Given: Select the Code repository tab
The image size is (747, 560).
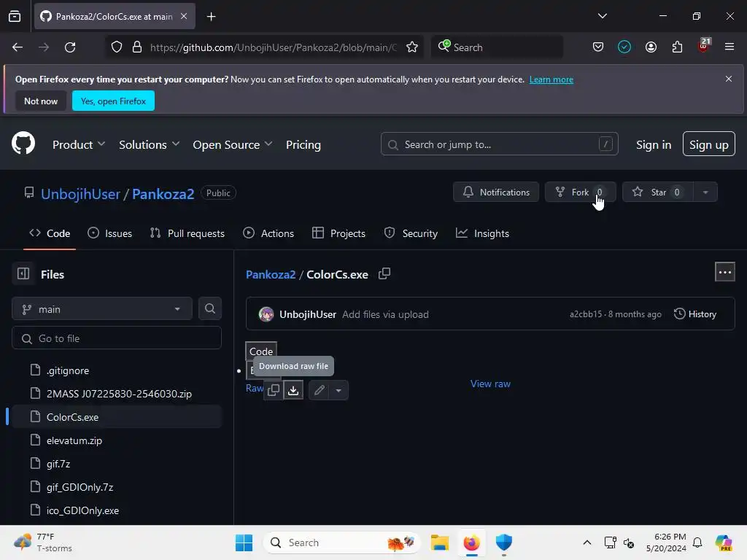Looking at the screenshot, I should tap(50, 233).
